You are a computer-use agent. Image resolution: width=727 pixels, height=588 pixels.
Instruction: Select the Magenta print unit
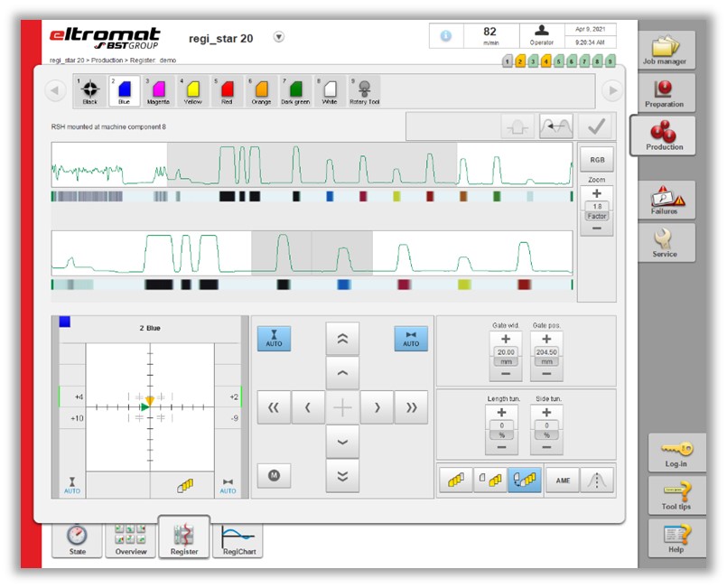coord(158,91)
